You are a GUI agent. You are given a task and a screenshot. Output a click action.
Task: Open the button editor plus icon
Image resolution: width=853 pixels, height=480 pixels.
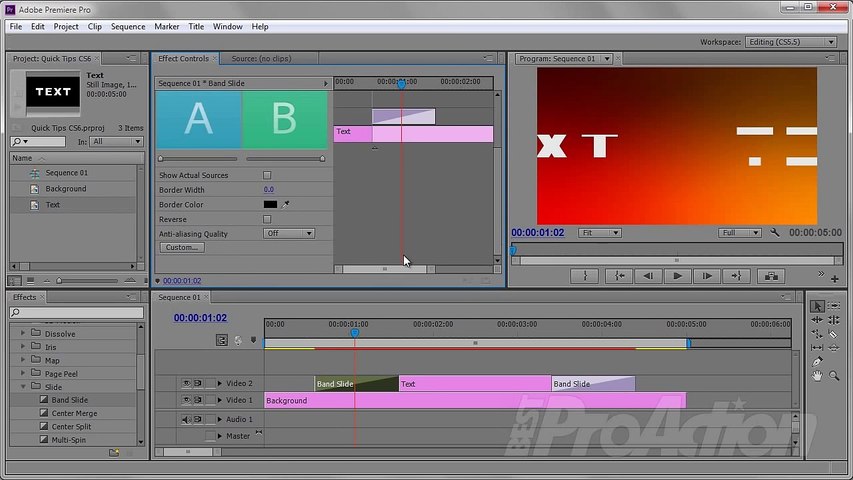pos(835,279)
